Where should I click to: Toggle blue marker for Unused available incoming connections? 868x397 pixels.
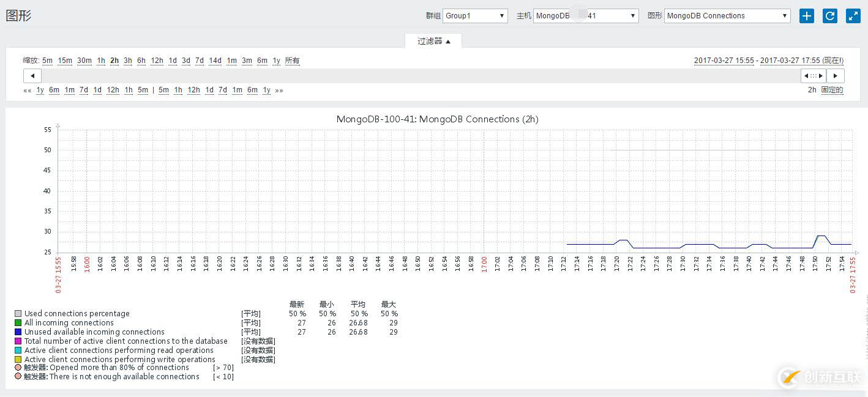[x=18, y=332]
